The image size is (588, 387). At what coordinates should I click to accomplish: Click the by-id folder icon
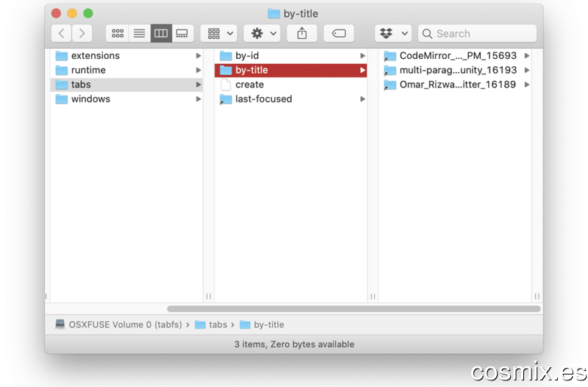226,56
